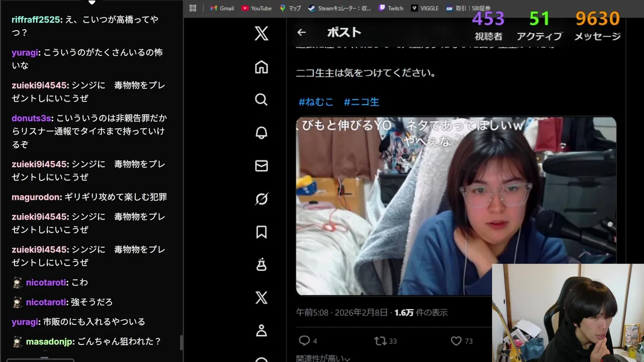
Task: Expand the 関連性が高い reply sort dropdown
Action: click(x=323, y=358)
